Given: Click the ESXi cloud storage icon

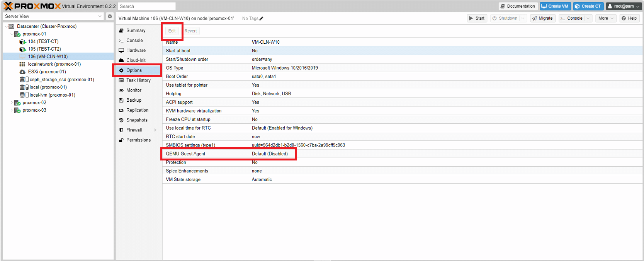Looking at the screenshot, I should pos(22,72).
